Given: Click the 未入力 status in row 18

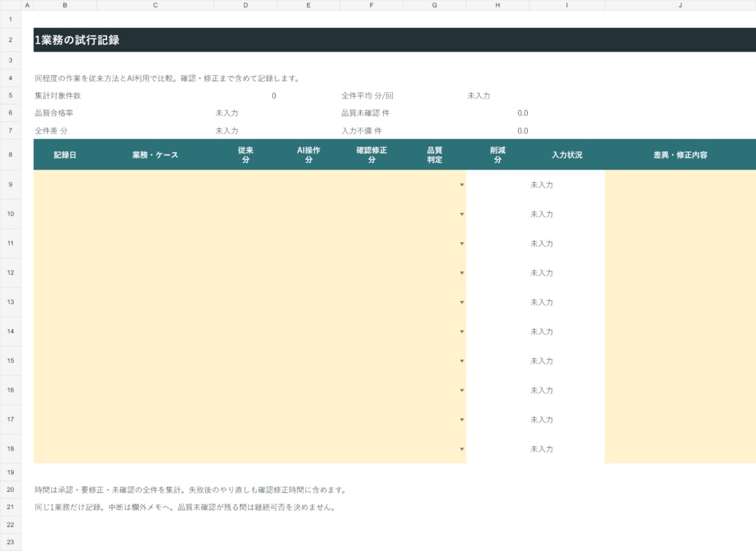Looking at the screenshot, I should pos(541,449).
